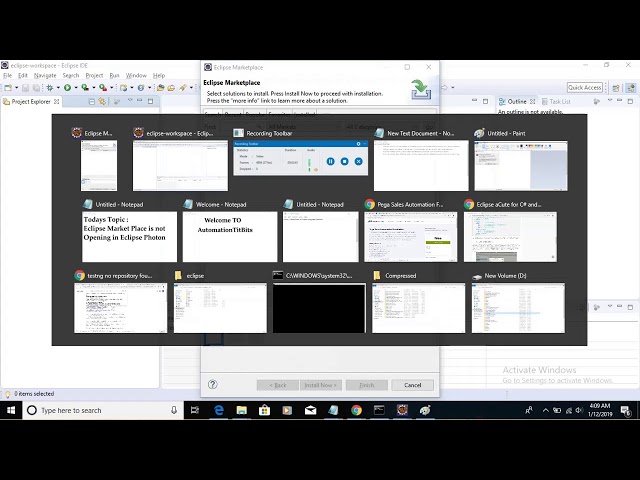Open the Window menu in Eclipse
Screen dimensions: 640x480
point(136,76)
